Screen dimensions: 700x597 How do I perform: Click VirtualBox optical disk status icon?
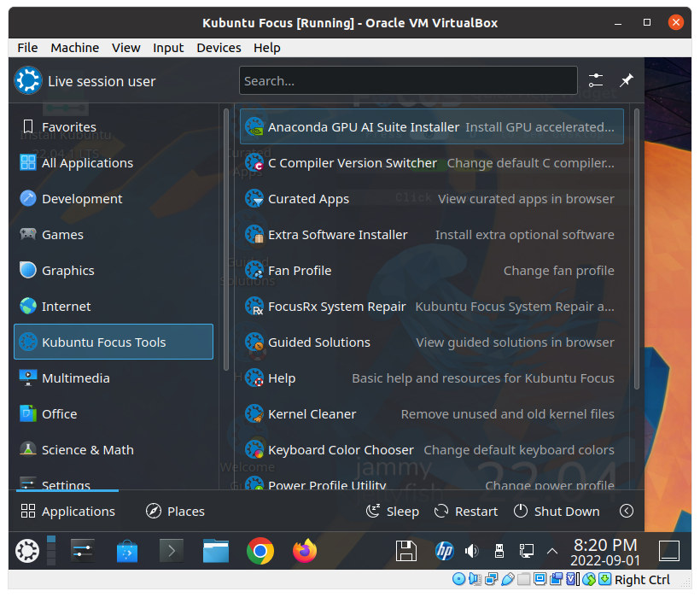(458, 579)
